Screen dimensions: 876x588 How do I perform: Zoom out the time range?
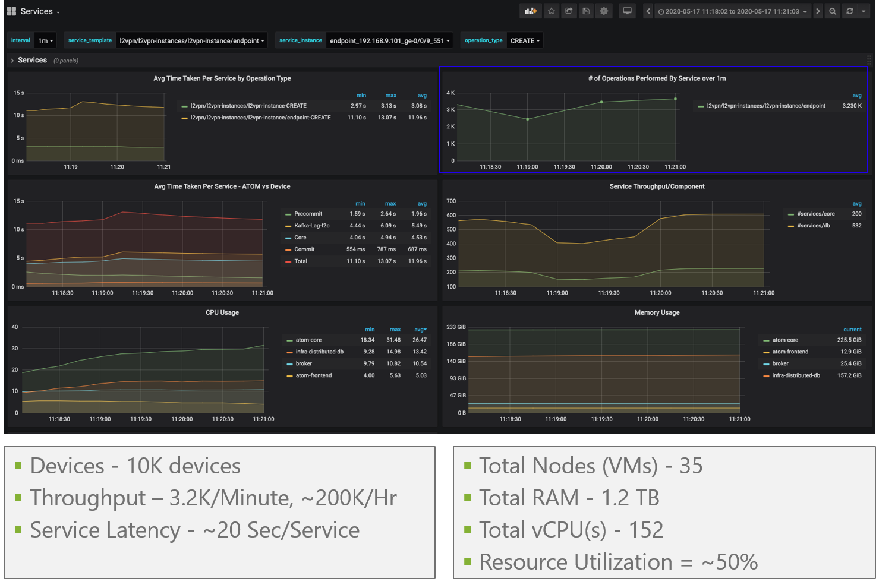833,11
